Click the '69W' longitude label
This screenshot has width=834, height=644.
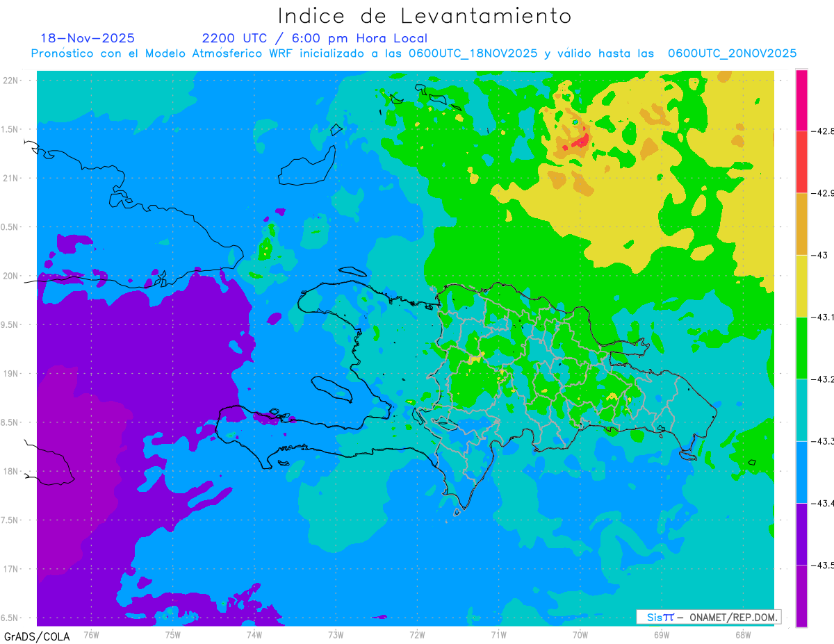(661, 634)
